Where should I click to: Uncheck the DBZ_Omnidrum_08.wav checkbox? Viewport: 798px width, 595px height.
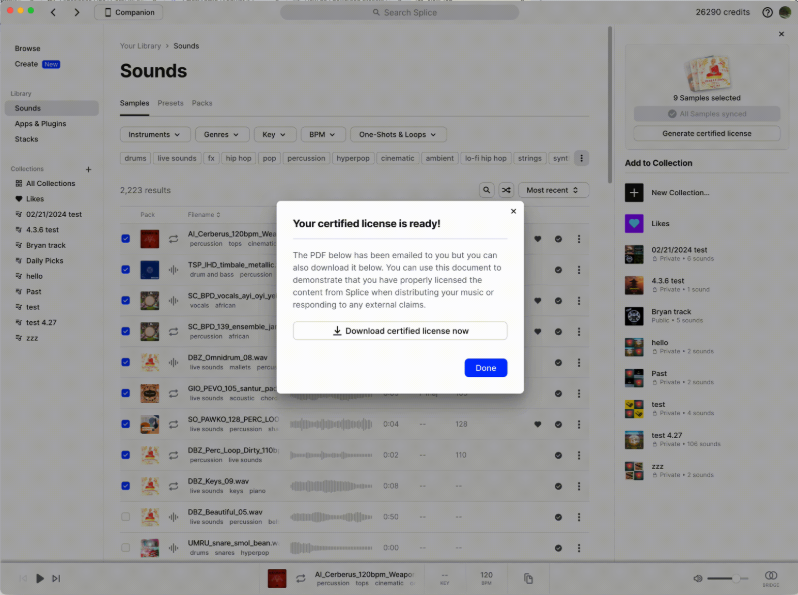coord(126,362)
